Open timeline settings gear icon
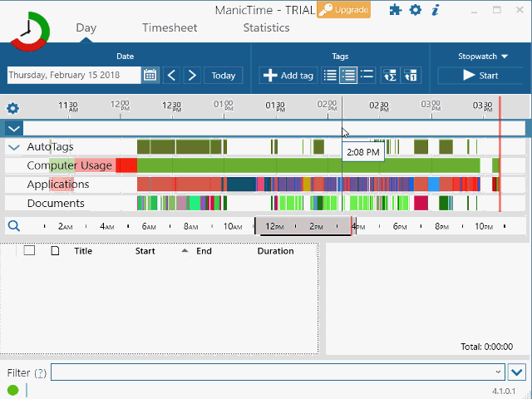 point(13,108)
